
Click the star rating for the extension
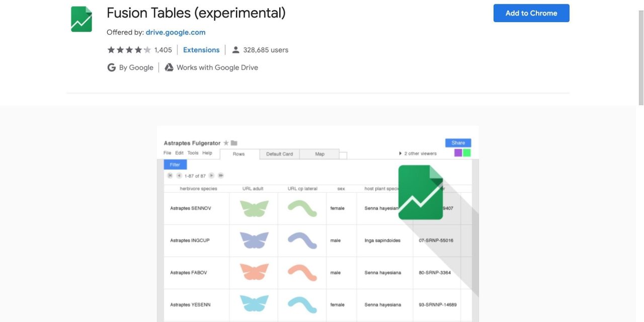(x=129, y=50)
